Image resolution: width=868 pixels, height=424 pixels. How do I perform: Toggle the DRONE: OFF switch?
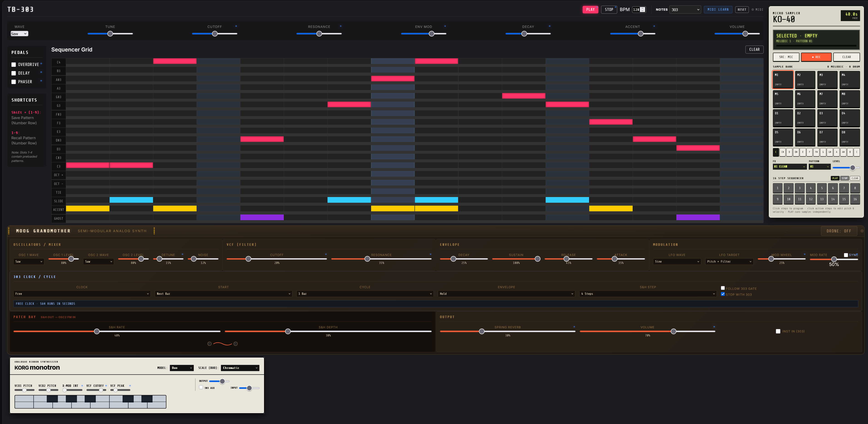839,231
